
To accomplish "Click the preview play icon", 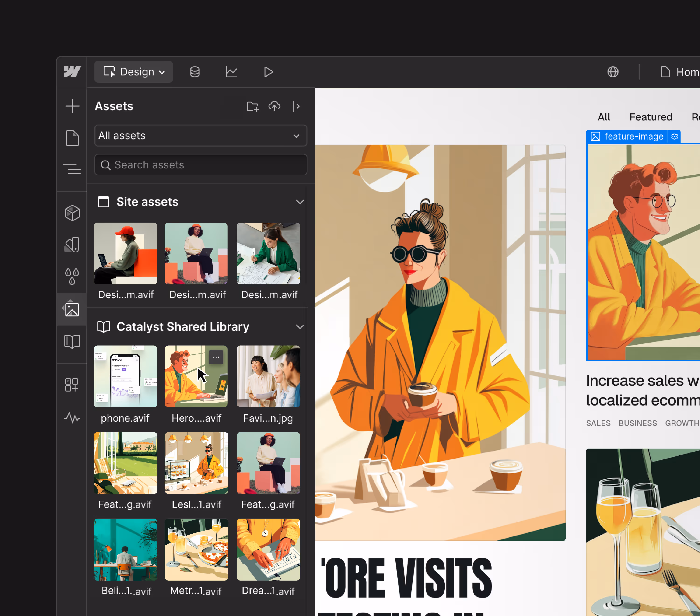I will coord(269,72).
